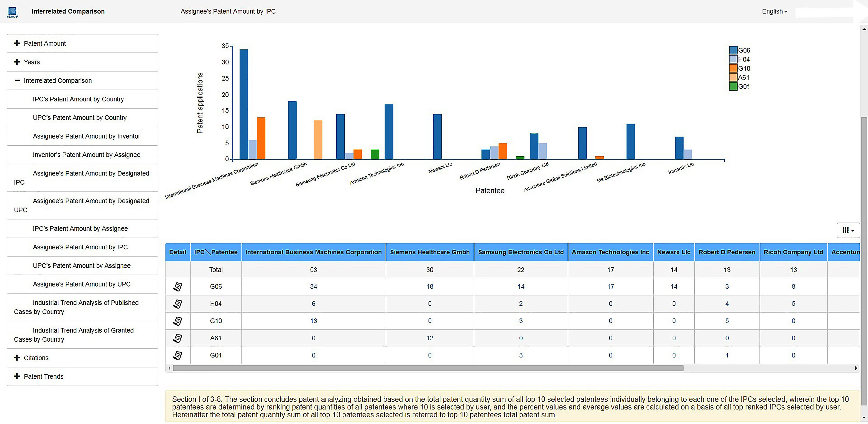The width and height of the screenshot is (868, 424).
Task: Click Amazon Technologies G06 bar
Action: tap(389, 132)
